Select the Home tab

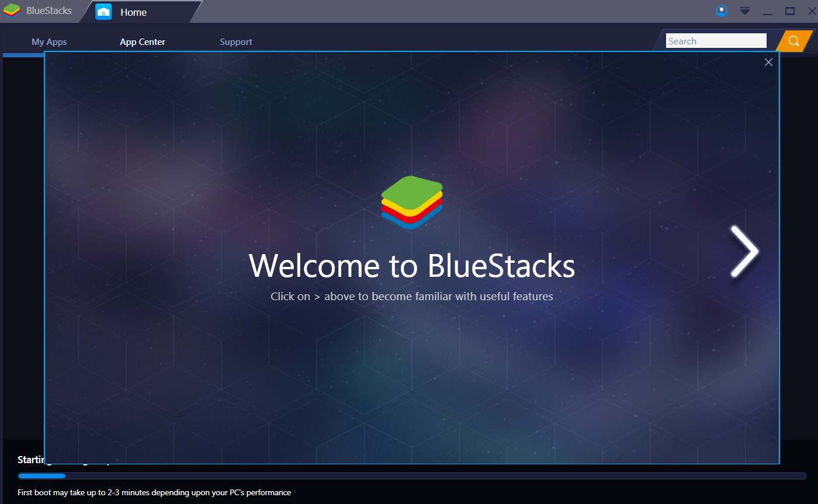click(140, 12)
